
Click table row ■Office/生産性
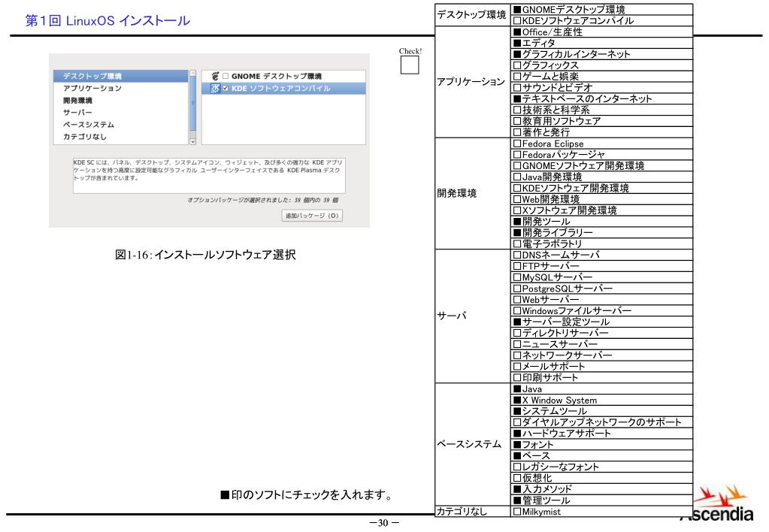pyautogui.click(x=602, y=32)
